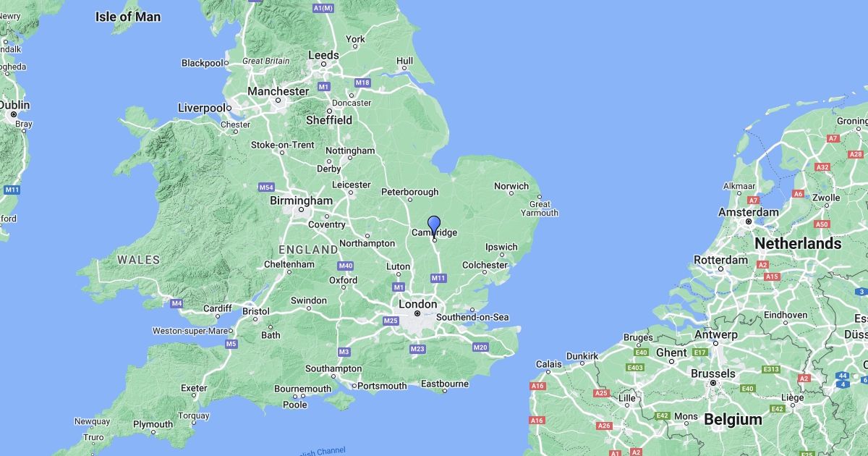Viewport: 868px width, 456px height.
Task: Click the A1(M) road shield at the top
Action: pyautogui.click(x=323, y=7)
